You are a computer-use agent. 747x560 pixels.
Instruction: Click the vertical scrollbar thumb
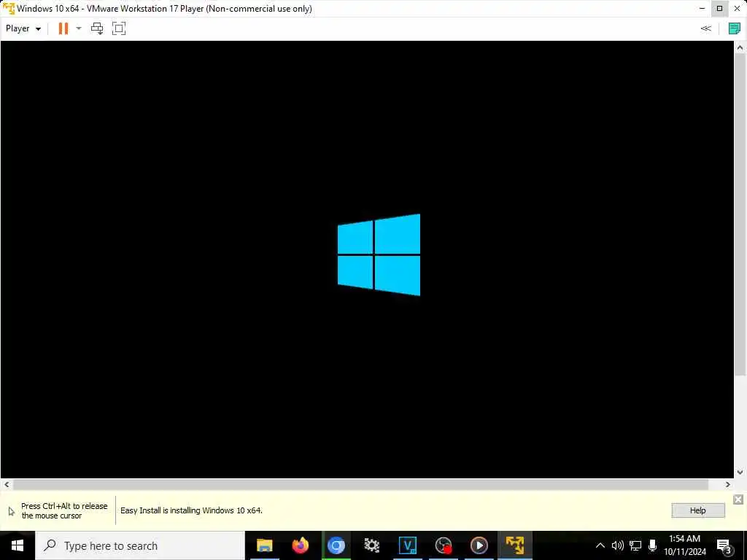[x=740, y=214]
